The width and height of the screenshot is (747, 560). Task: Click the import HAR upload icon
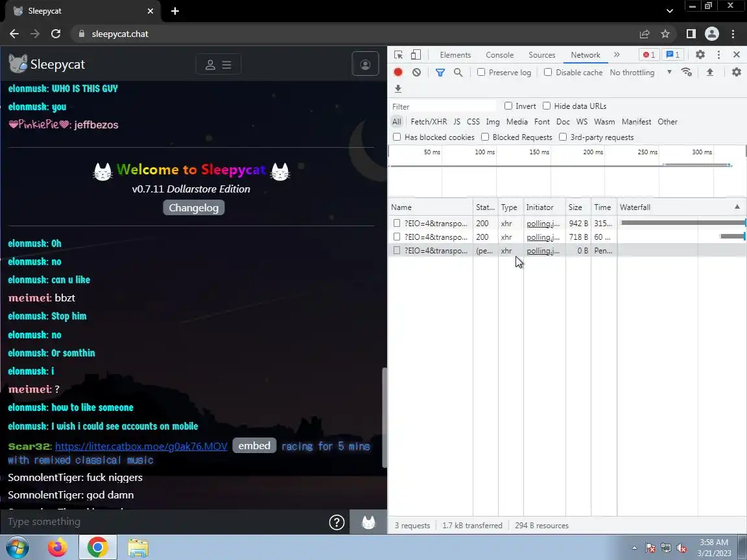(710, 73)
